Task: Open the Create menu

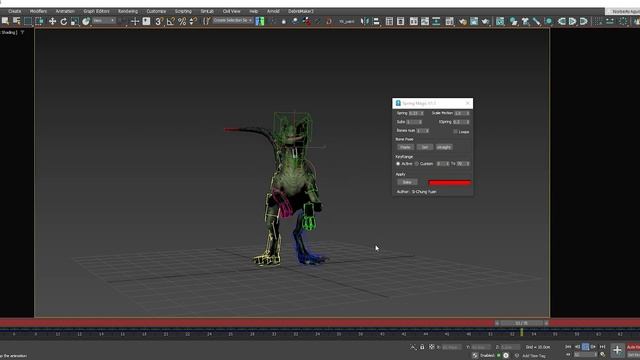Action: tap(15, 11)
